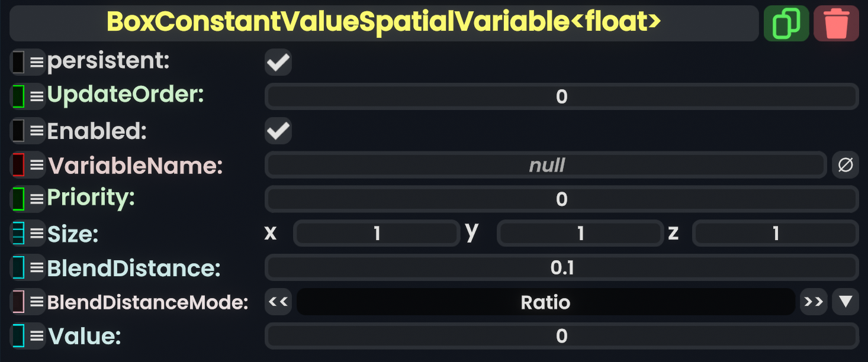Click the handle icon beside persistent
Image resolution: width=868 pixels, height=362 pixels.
18,62
